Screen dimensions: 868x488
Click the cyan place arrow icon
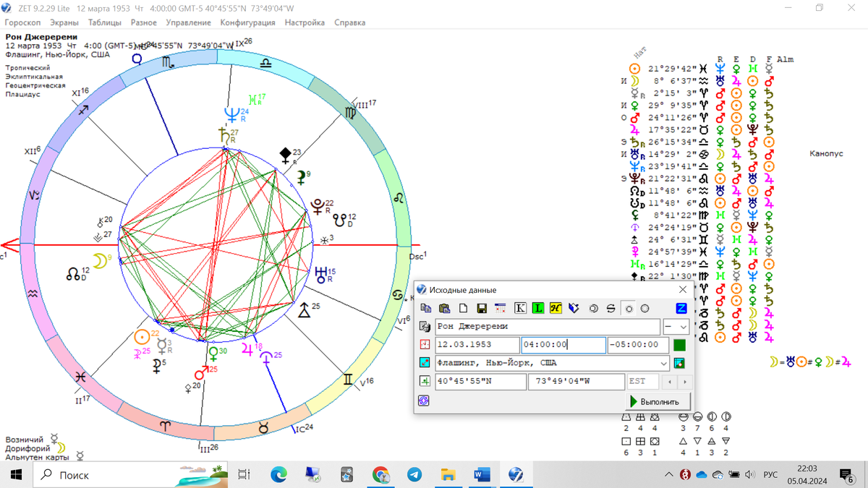pos(425,363)
